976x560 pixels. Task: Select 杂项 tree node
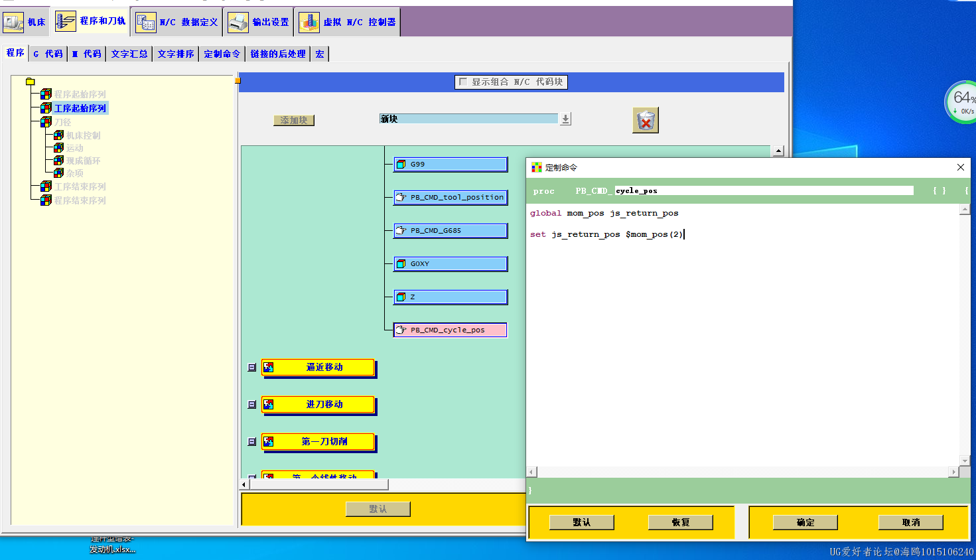[75, 173]
